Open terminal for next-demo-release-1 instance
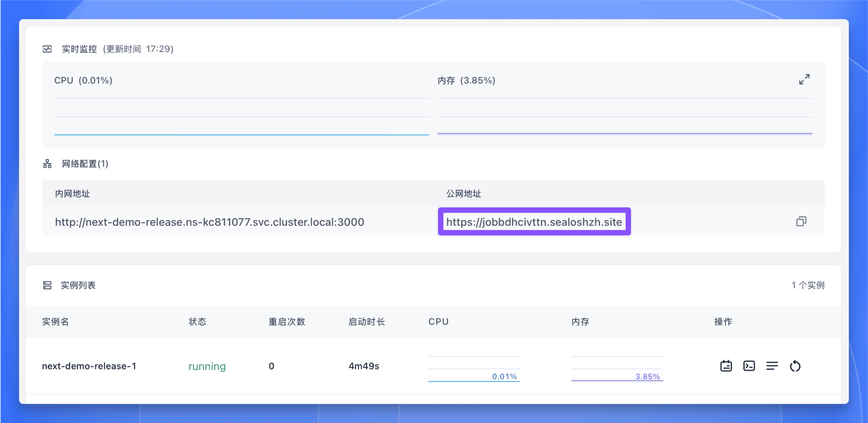Image resolution: width=868 pixels, height=423 pixels. coord(748,366)
